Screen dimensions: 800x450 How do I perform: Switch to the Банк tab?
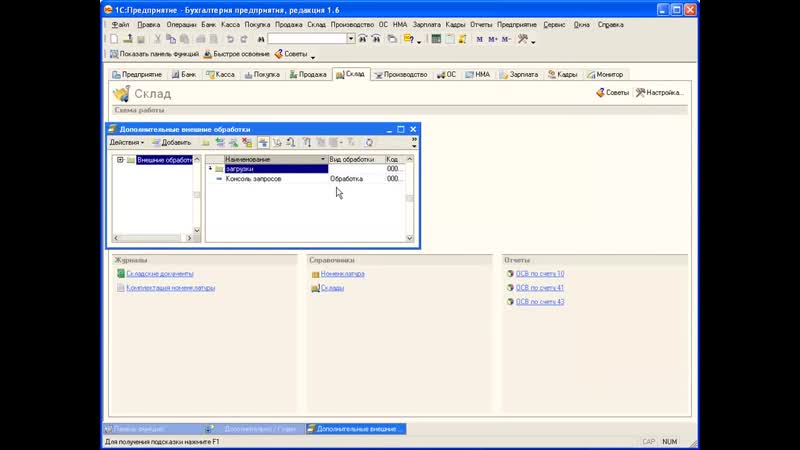tap(184, 74)
